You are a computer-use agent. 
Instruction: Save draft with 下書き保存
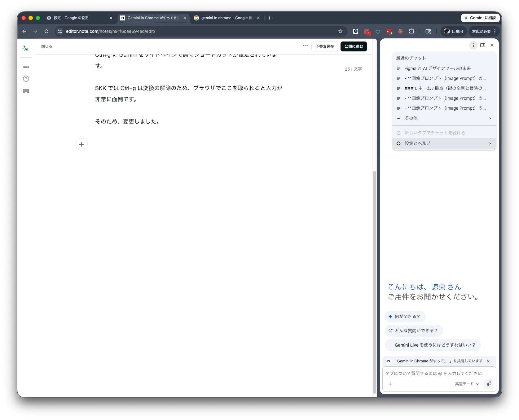click(324, 46)
